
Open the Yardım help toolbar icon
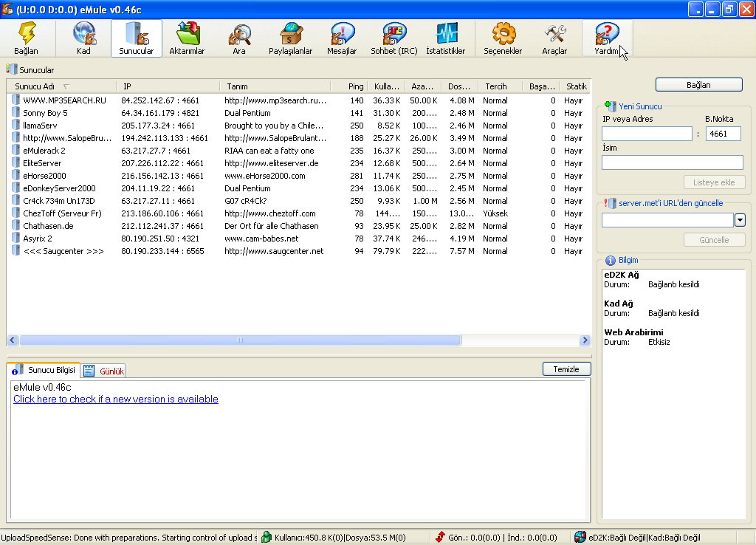[606, 34]
